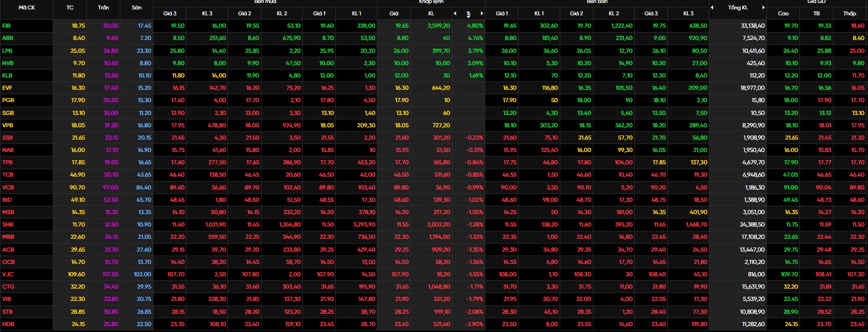The image size is (868, 332).
Task: Click the Sàn floor price column header
Action: 137,7
